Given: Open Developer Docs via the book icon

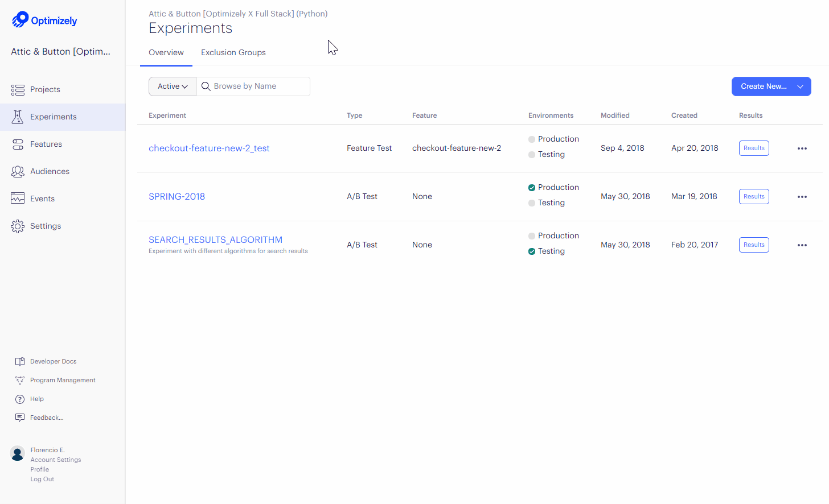Looking at the screenshot, I should click(19, 361).
